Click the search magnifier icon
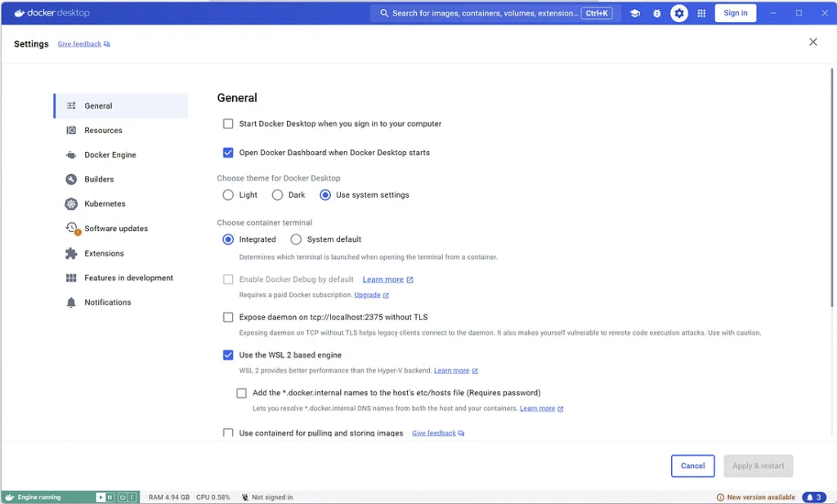 point(384,13)
